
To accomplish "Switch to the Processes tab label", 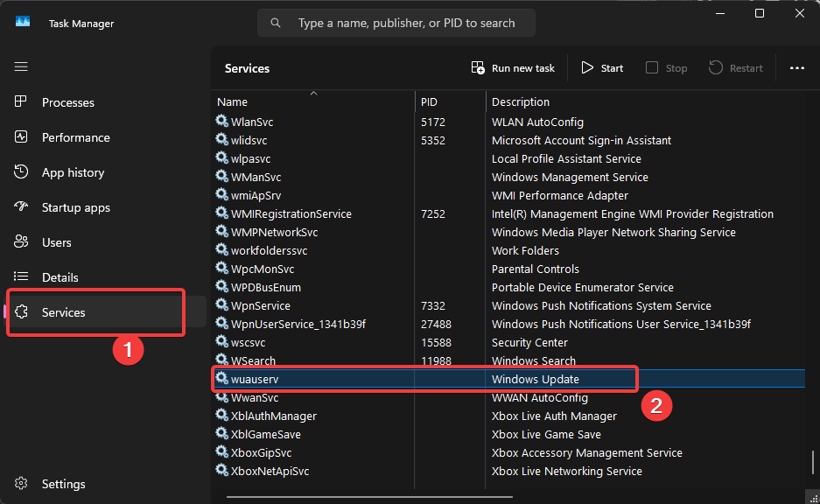I will pyautogui.click(x=68, y=102).
